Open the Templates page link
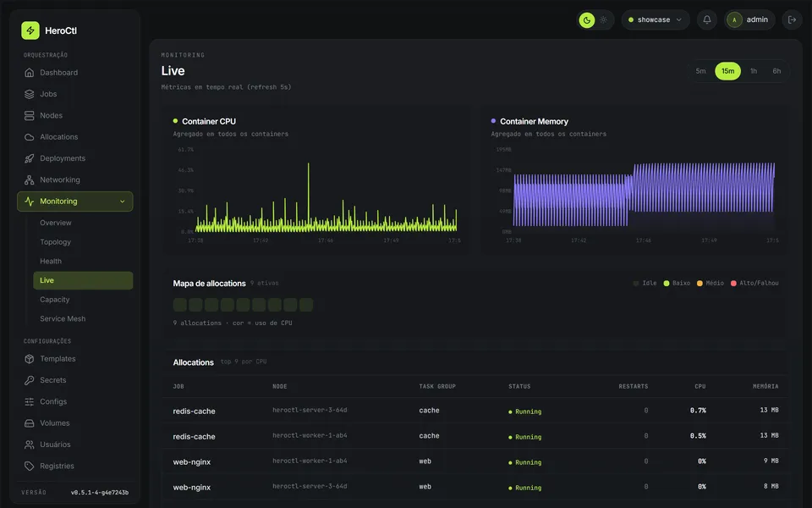 coord(58,359)
